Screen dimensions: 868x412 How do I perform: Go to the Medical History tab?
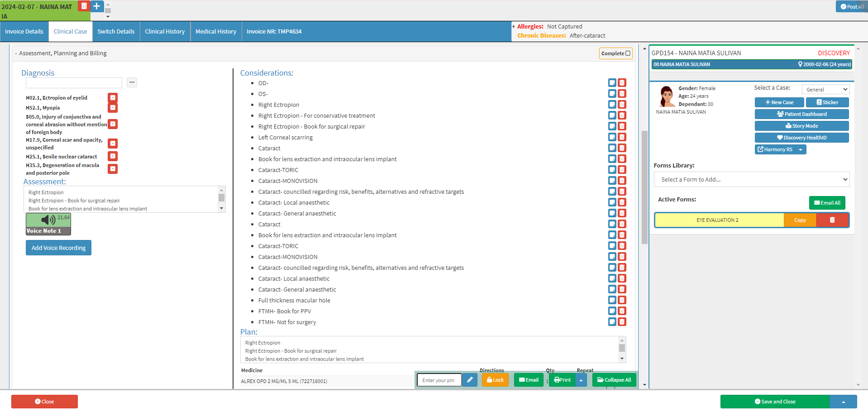(x=216, y=32)
